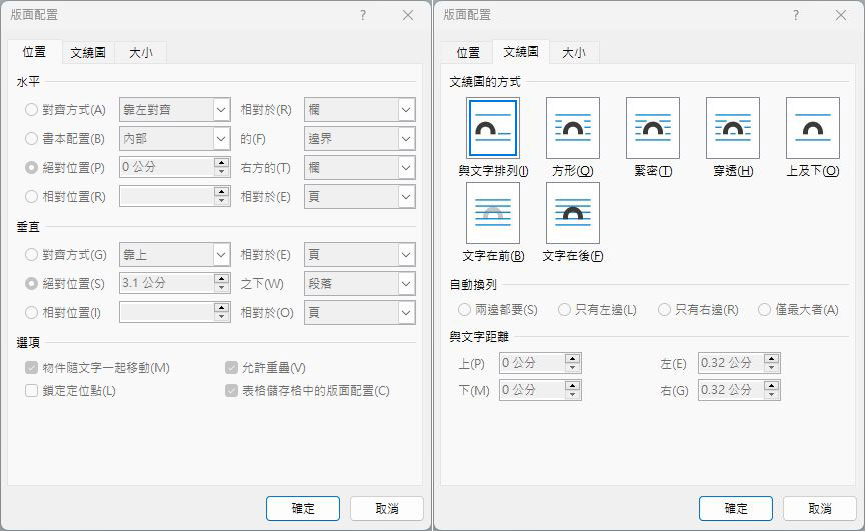Choose the 方形 square wrapping icon
867x531 pixels.
tap(572, 129)
